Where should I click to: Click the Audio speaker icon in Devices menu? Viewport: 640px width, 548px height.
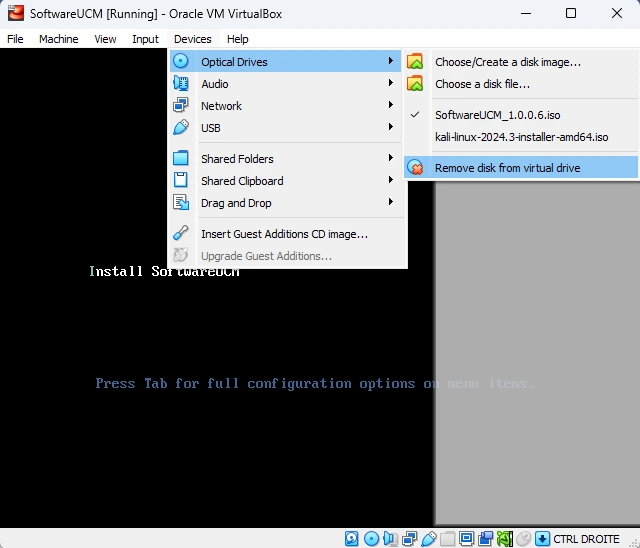coord(180,83)
